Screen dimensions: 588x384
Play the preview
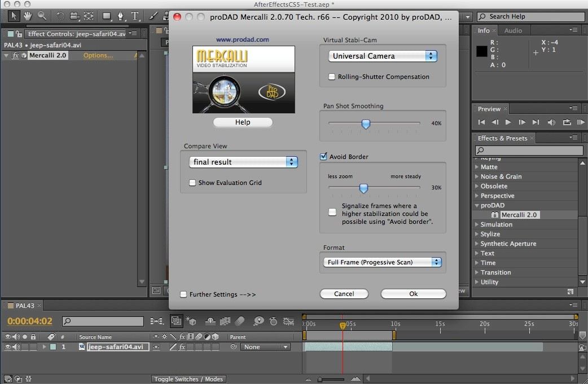[x=508, y=122]
